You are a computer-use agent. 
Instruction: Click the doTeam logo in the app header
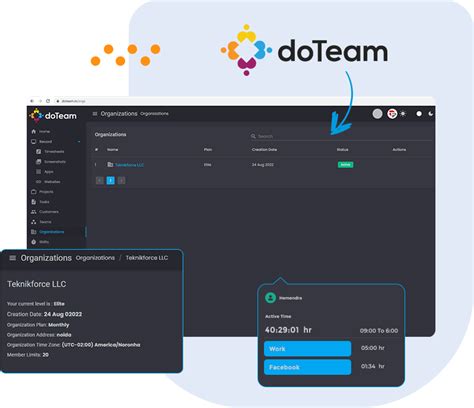pos(53,115)
